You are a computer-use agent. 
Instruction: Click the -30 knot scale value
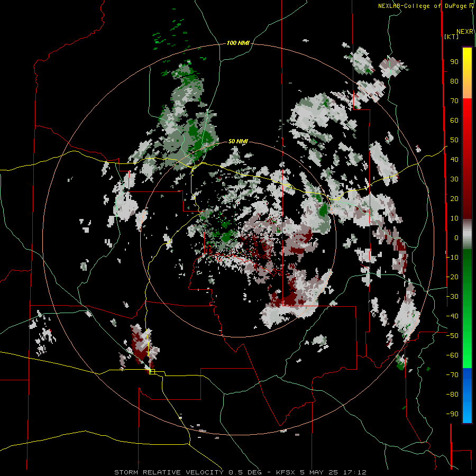[452, 297]
